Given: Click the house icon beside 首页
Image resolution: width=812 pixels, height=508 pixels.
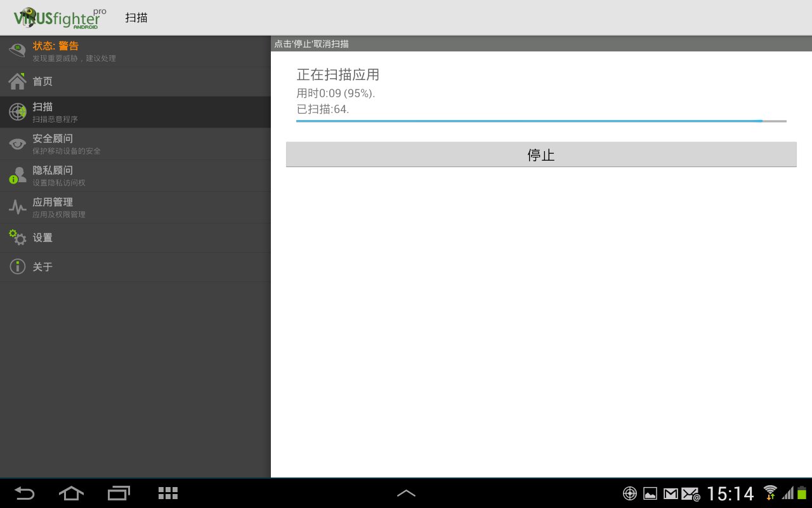Looking at the screenshot, I should [17, 81].
